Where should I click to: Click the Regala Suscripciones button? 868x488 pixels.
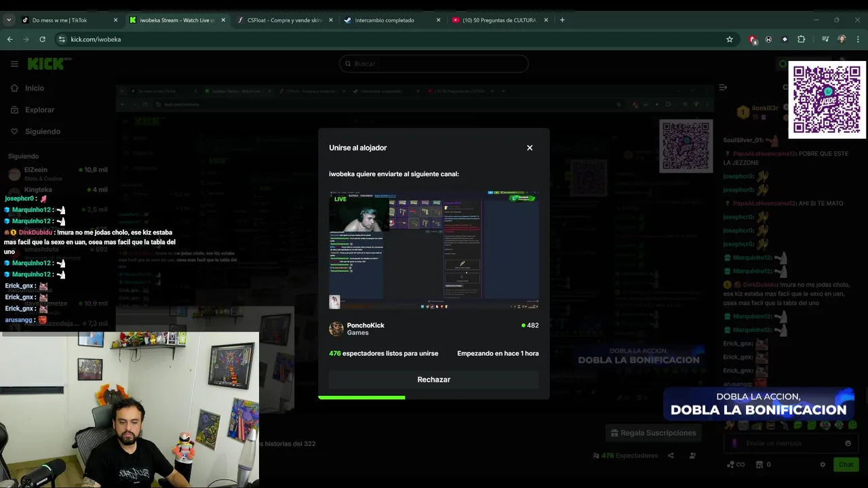(653, 432)
